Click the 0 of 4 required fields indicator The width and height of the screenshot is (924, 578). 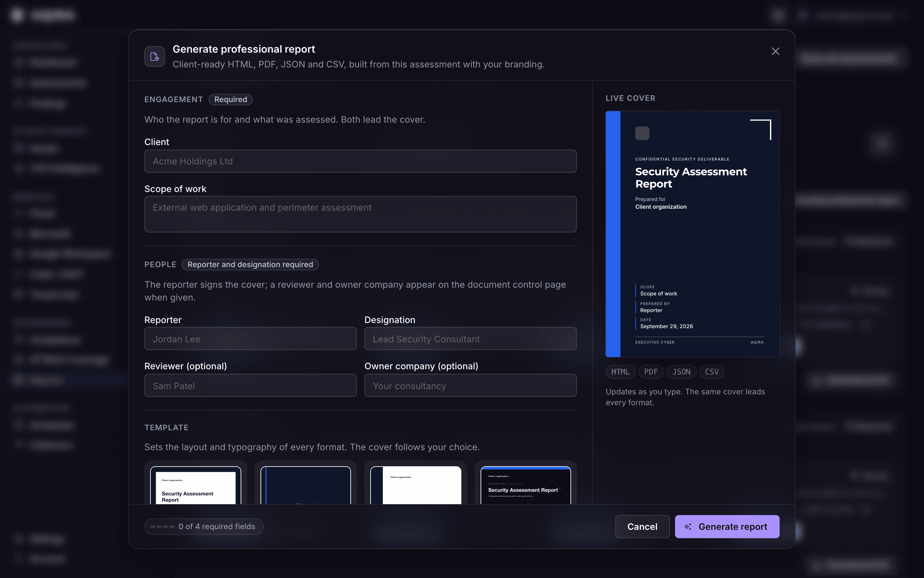click(204, 527)
